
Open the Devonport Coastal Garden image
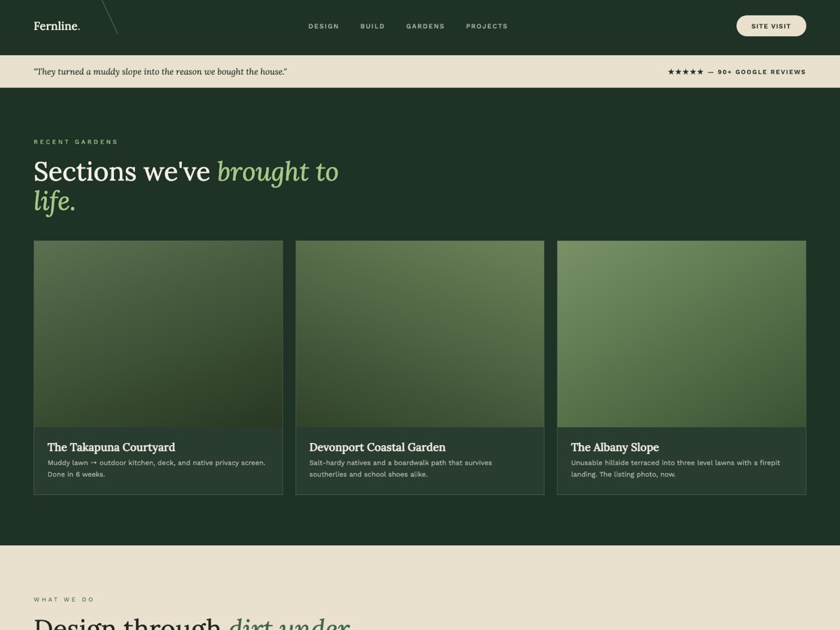420,334
